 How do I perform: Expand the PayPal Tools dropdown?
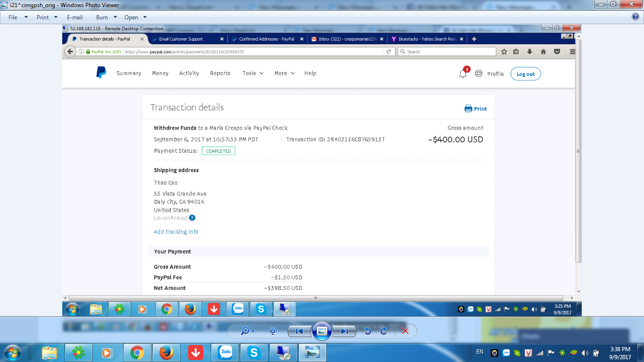pyautogui.click(x=253, y=73)
